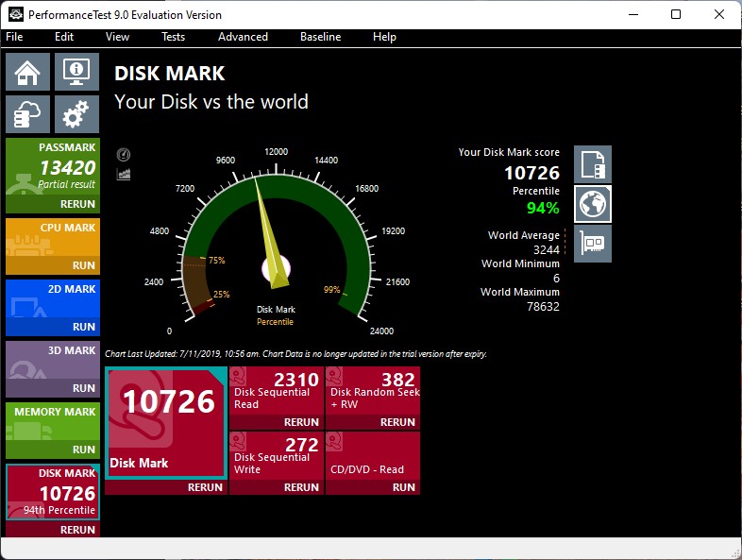This screenshot has width=742, height=560.
Task: Rerun the Disk Sequential Read test
Action: point(300,422)
